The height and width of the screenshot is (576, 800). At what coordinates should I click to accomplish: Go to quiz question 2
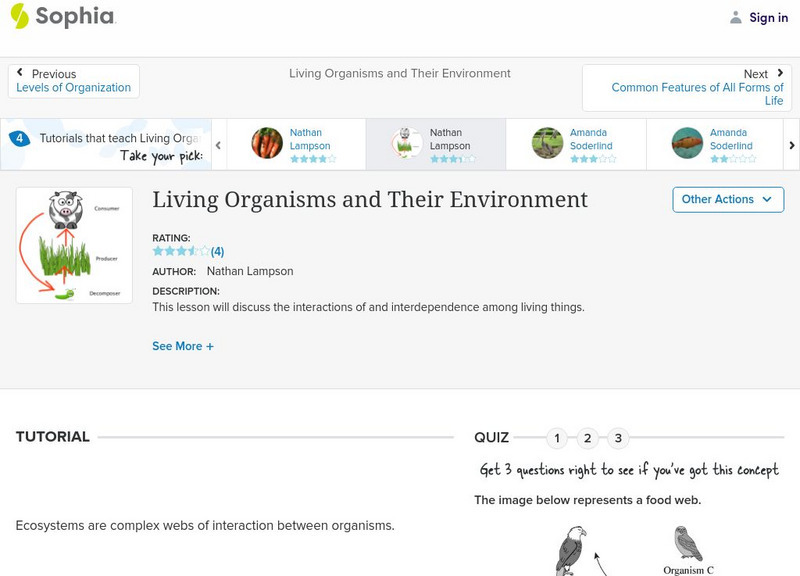click(x=588, y=438)
